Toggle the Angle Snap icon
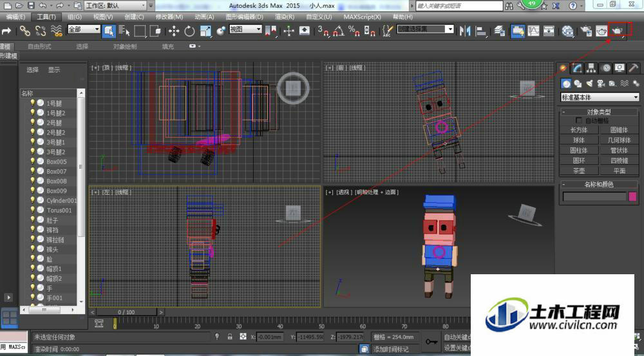The width and height of the screenshot is (644, 356). tap(339, 31)
